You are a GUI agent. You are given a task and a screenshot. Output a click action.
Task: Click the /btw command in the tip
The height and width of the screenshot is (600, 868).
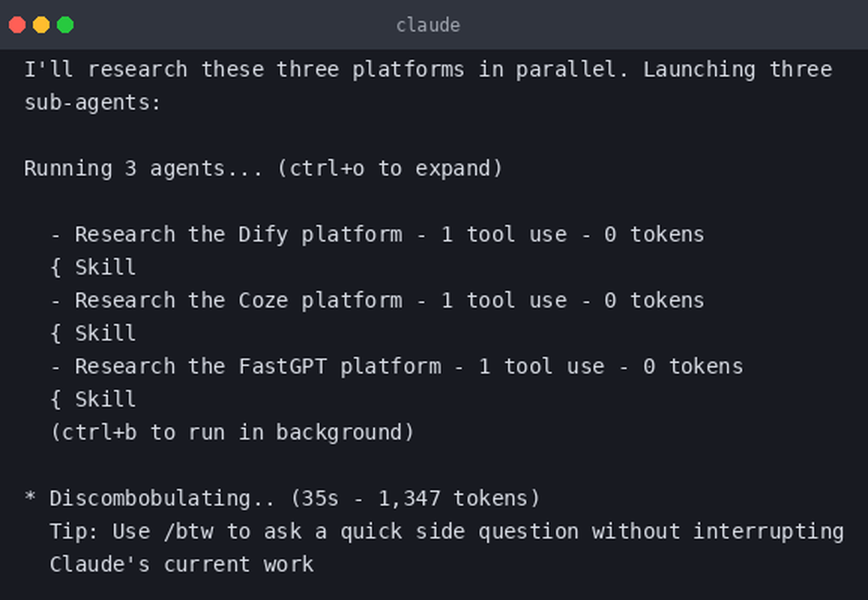[x=189, y=531]
